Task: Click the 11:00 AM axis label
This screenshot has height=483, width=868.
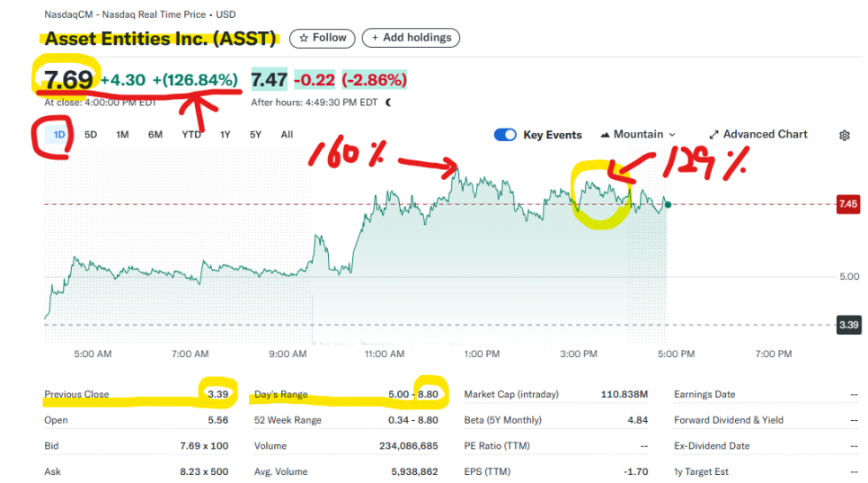Action: [385, 354]
